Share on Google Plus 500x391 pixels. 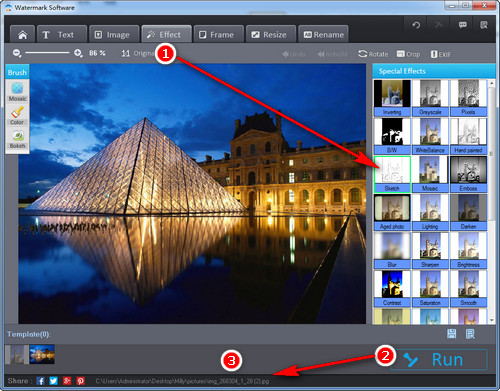pos(67,381)
